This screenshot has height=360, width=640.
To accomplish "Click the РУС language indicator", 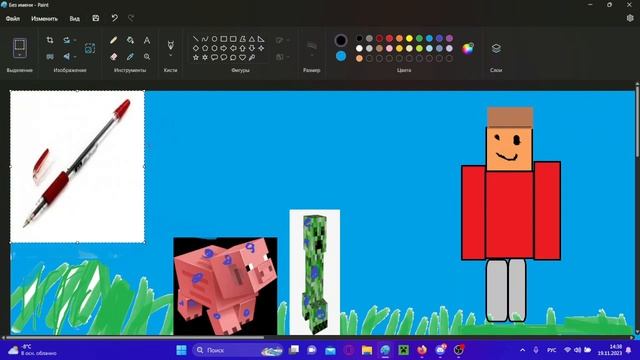I will tap(551, 350).
